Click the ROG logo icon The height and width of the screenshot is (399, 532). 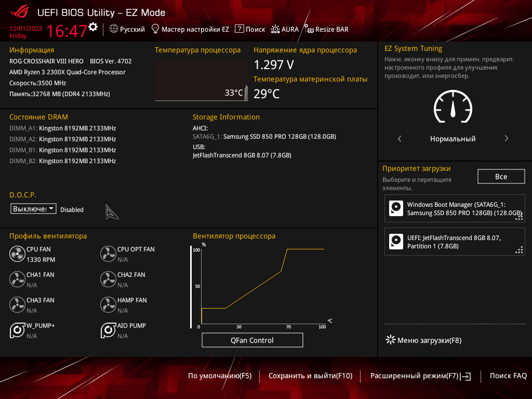[20, 12]
